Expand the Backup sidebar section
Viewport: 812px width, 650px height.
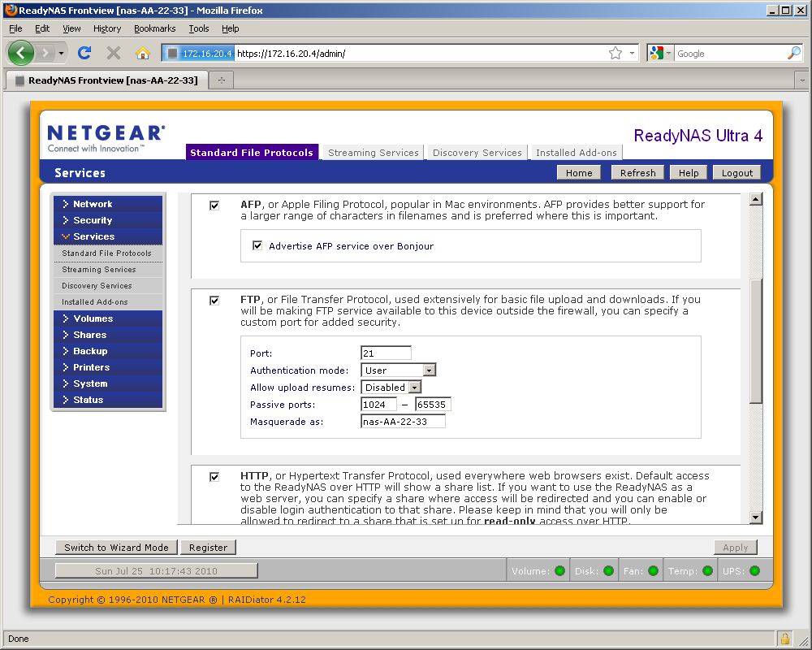[108, 351]
